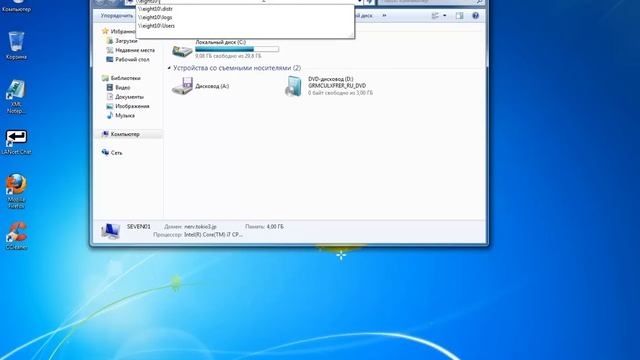Open Загрузки folder in favorites
The height and width of the screenshot is (360, 640).
(x=126, y=41)
